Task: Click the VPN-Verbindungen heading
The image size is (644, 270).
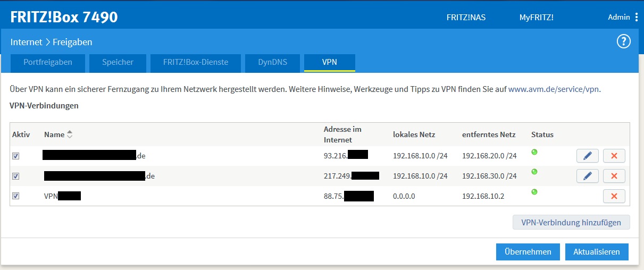Action: (44, 106)
